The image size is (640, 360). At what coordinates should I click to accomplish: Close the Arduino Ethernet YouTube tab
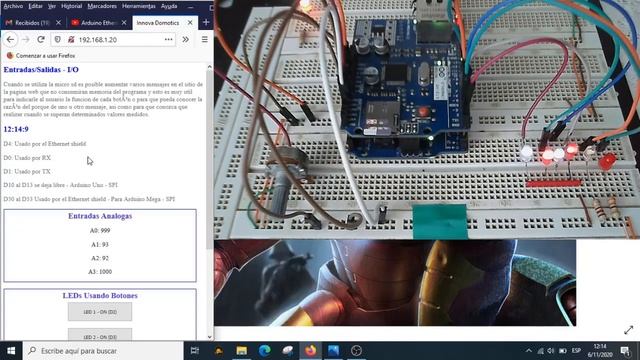124,23
